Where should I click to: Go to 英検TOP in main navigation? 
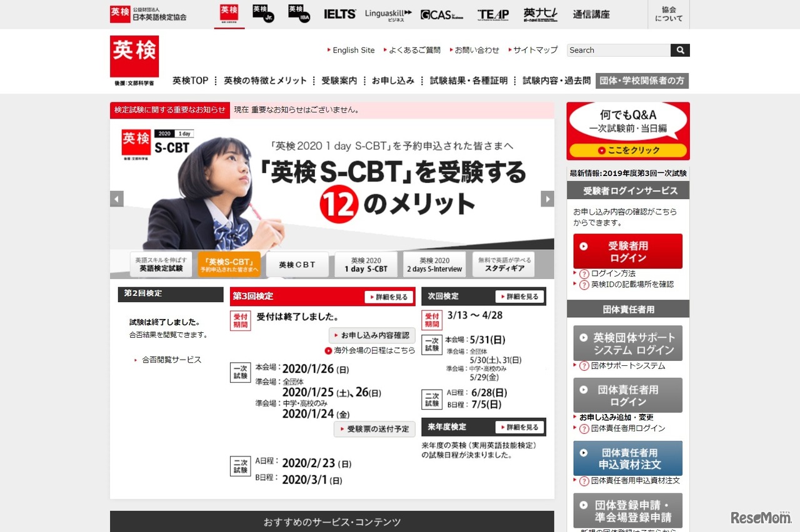coord(191,81)
